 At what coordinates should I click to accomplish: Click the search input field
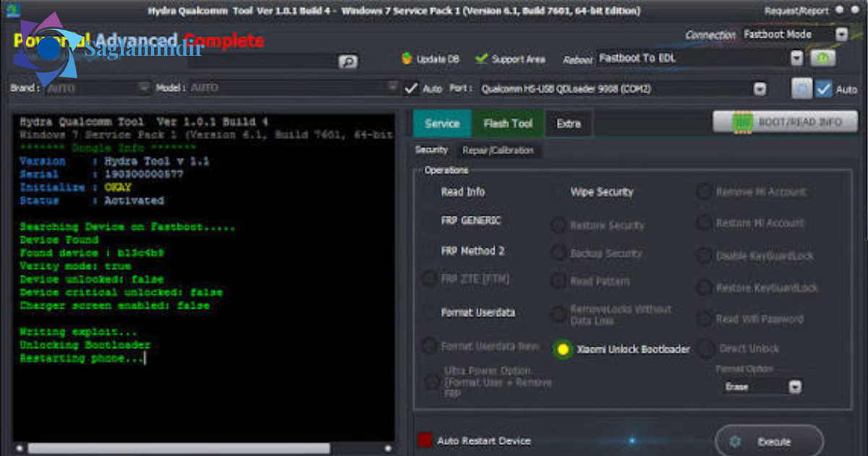[x=263, y=62]
